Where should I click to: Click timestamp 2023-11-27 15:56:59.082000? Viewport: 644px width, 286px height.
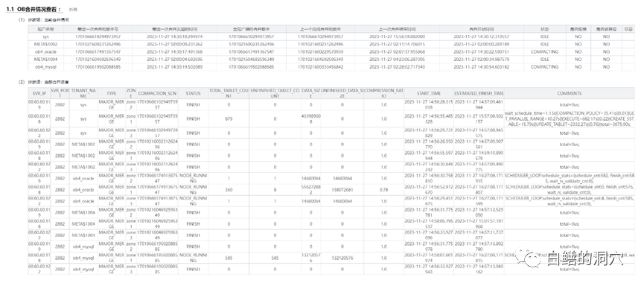click(397, 36)
